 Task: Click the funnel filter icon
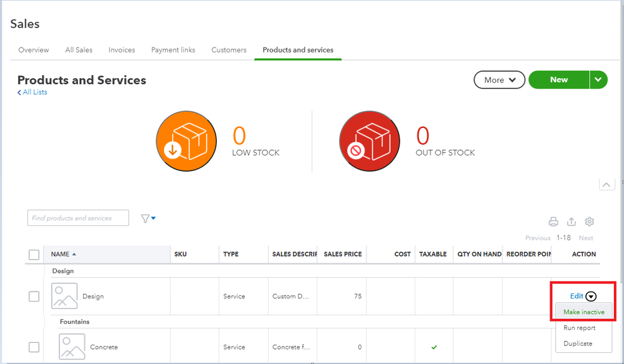click(146, 219)
